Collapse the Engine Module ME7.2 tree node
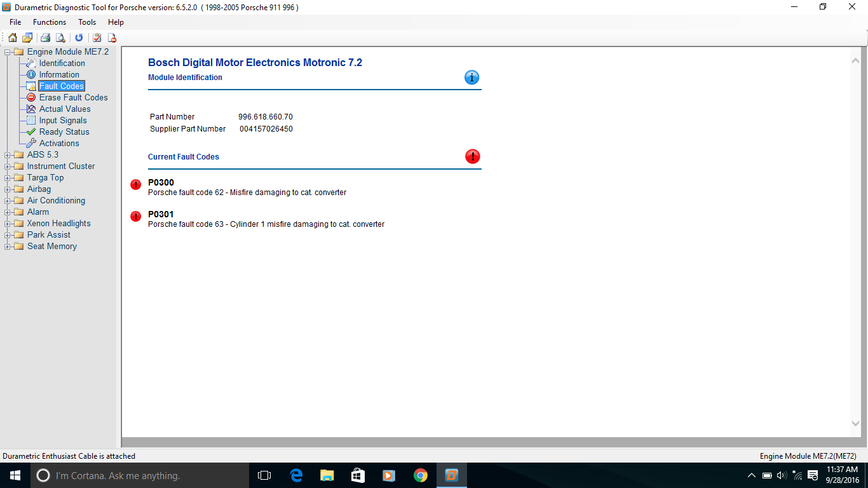Image resolution: width=868 pixels, height=488 pixels. [x=8, y=52]
